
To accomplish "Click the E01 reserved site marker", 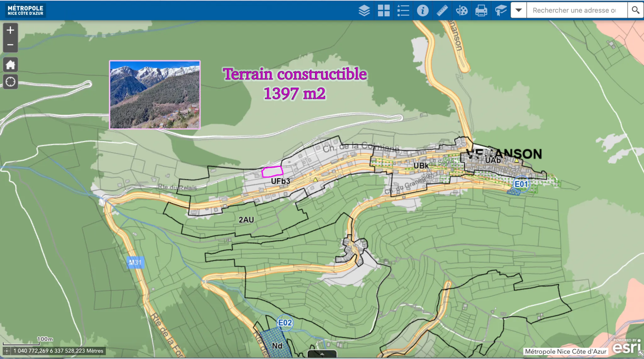I will (x=521, y=184).
